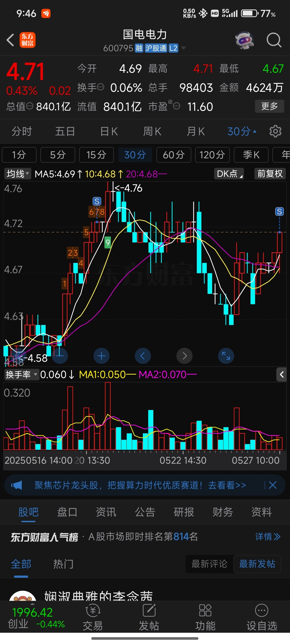Open 财务 tab
This screenshot has height=644, width=290.
coord(223,512)
